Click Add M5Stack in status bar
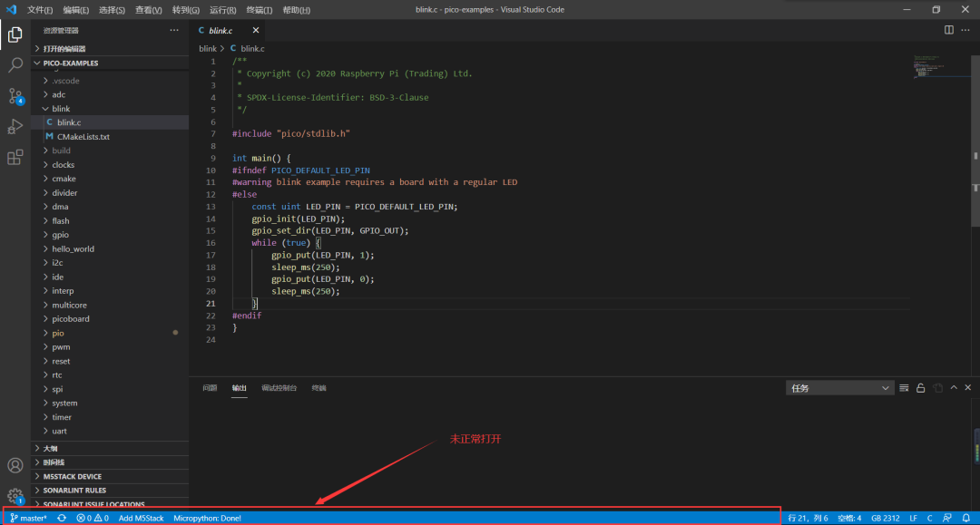Viewport: 980px width, 525px height. 141,518
